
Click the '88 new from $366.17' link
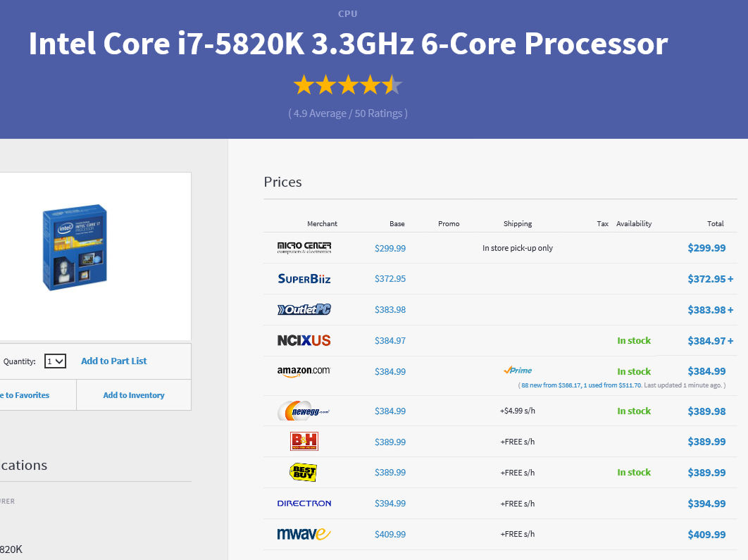click(551, 385)
